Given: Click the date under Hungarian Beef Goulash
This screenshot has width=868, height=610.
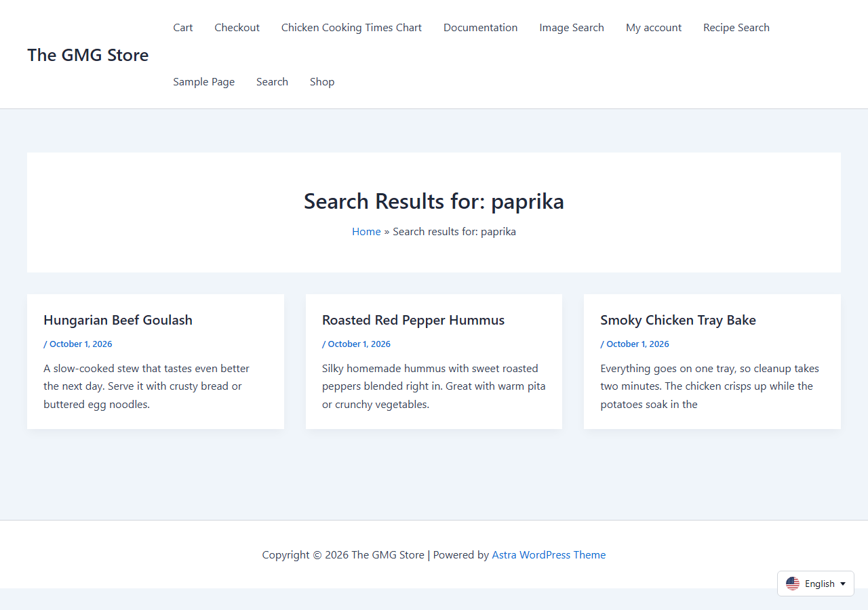Looking at the screenshot, I should 81,344.
